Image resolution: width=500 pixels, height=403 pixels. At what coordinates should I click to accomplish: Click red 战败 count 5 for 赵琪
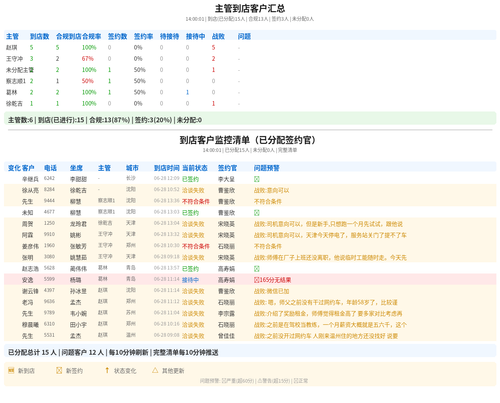pos(213,48)
